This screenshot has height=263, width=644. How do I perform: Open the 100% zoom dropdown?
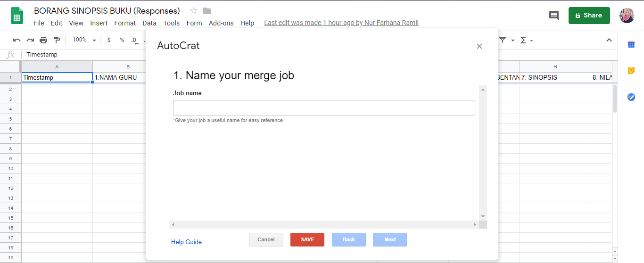pyautogui.click(x=84, y=40)
